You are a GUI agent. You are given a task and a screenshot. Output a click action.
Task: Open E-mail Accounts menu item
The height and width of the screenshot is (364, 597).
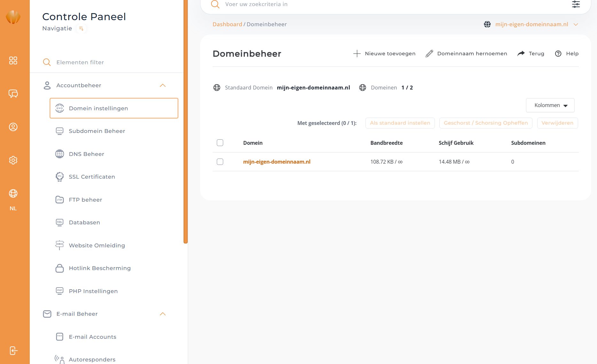tap(114, 337)
